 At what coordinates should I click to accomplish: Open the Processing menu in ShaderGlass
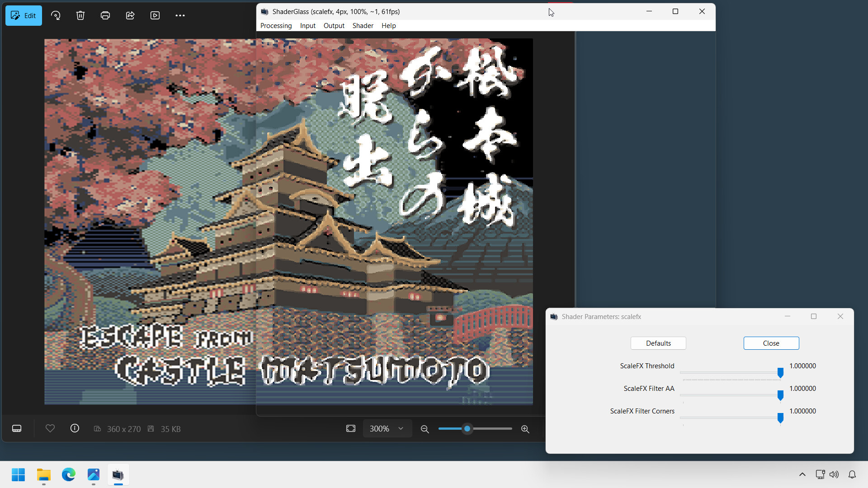276,26
